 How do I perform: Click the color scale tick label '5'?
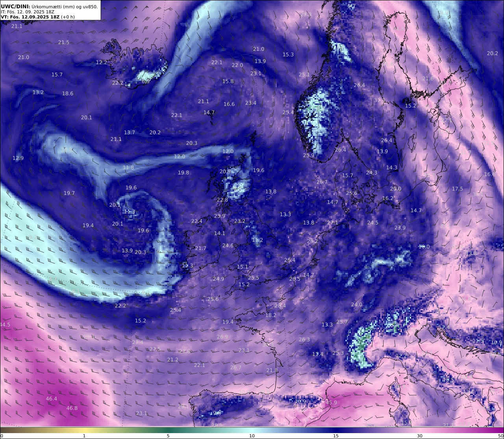tap(168, 436)
